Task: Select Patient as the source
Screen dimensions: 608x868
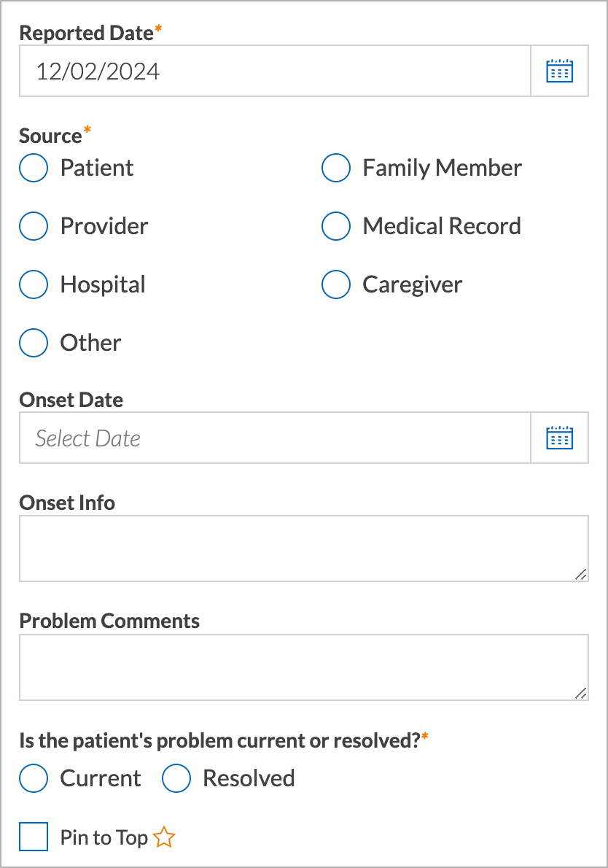Action: (x=34, y=168)
